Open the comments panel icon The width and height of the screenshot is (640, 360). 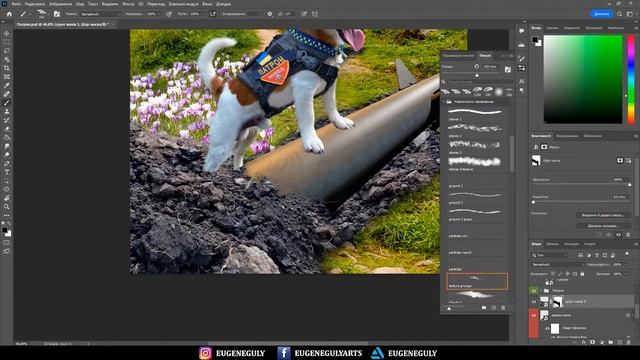(x=522, y=31)
